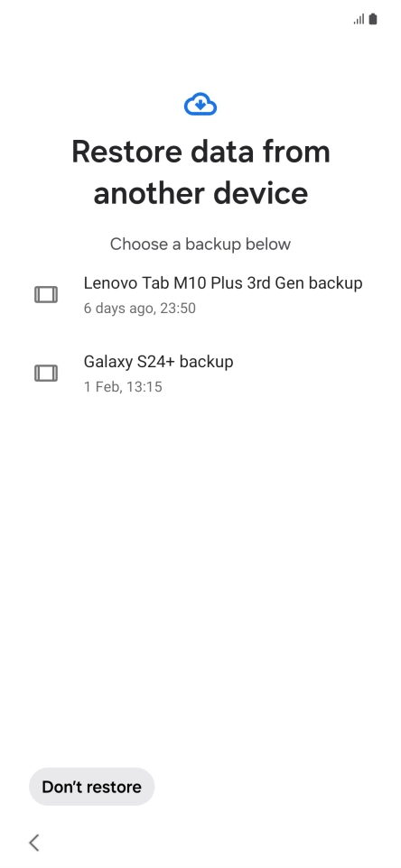Select Lenovo Tab M10 Plus 3rd Gen backup
The height and width of the screenshot is (868, 401).
pos(200,294)
